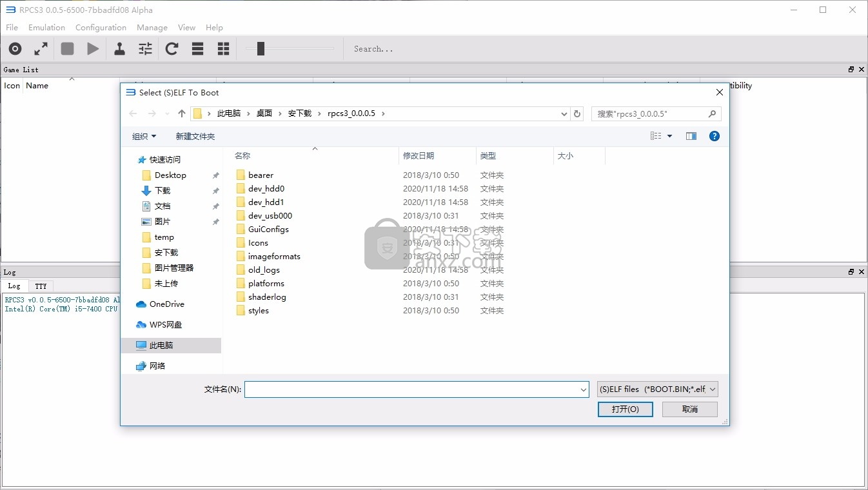This screenshot has width=868, height=490.
Task: Select temp folder in navigation pane
Action: coord(164,237)
